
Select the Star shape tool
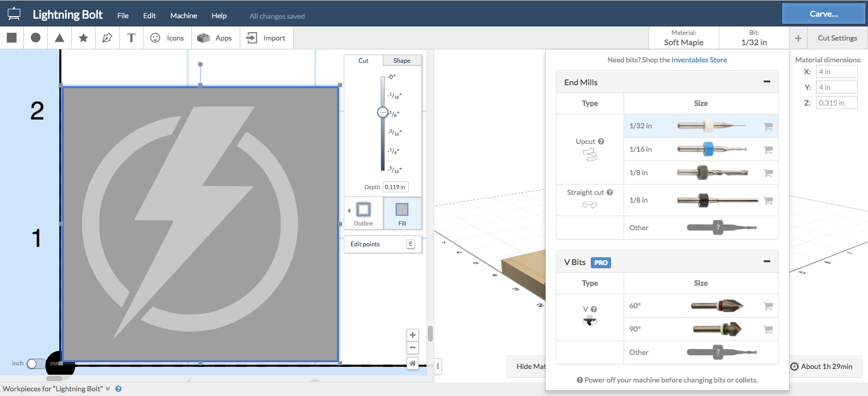coord(83,37)
